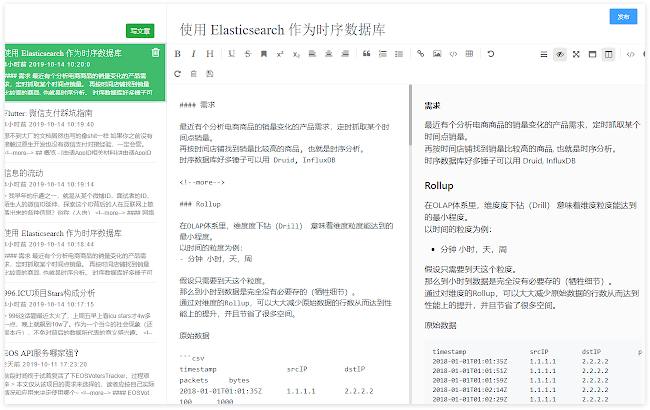This screenshot has height=410, width=650.
Task: Open the heading (H) menu
Action: pyautogui.click(x=210, y=54)
